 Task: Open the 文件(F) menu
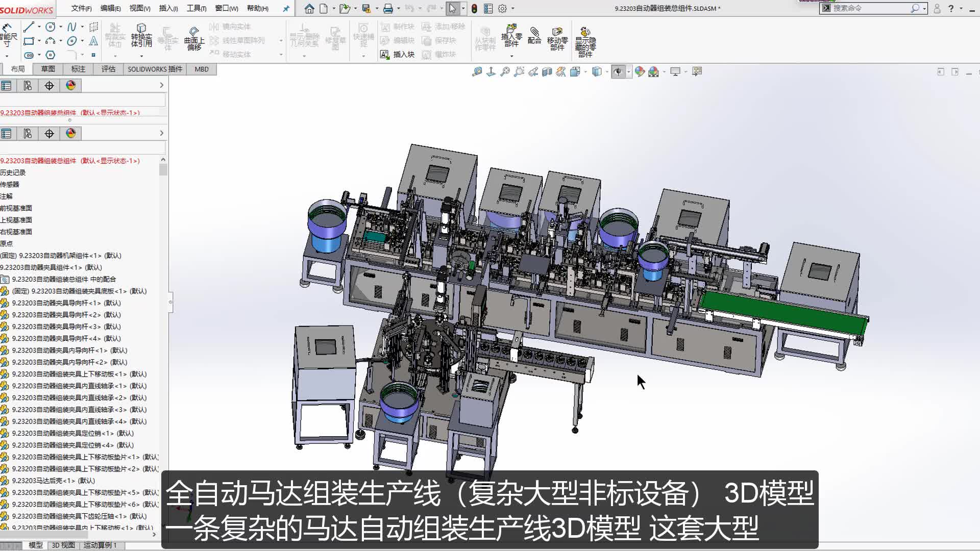81,9
